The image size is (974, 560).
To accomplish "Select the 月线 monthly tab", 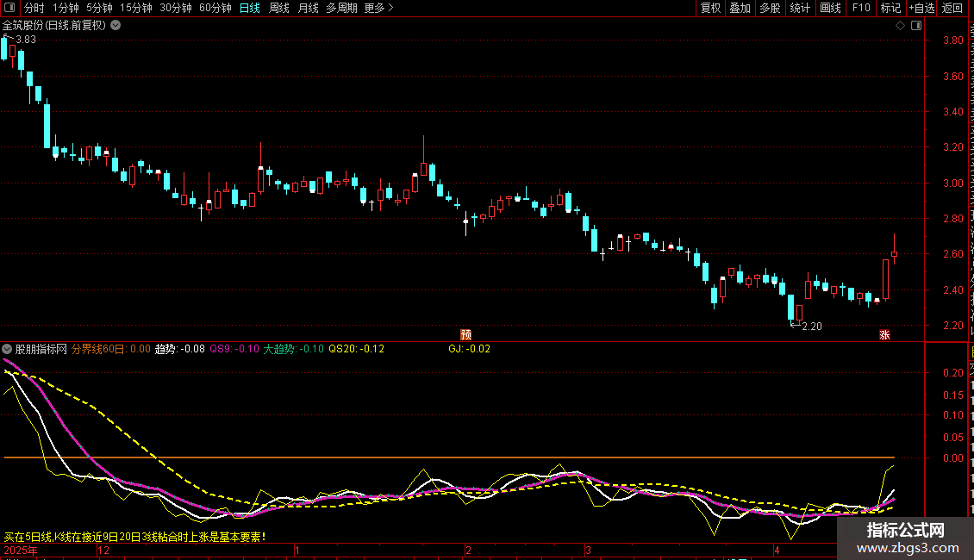I will [308, 8].
